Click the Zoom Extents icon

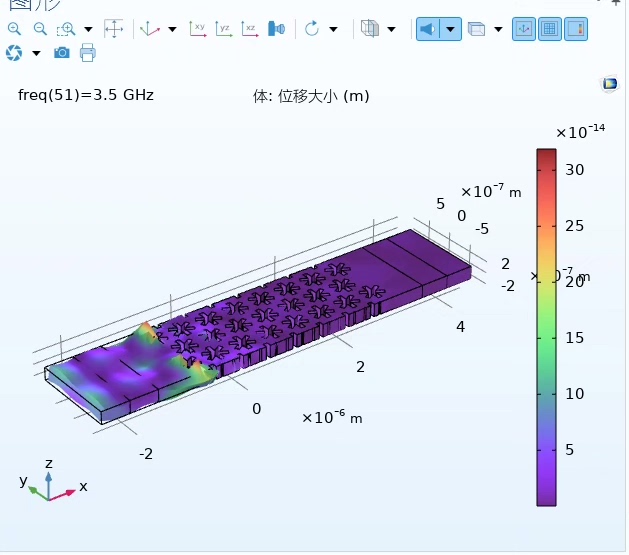coord(114,29)
